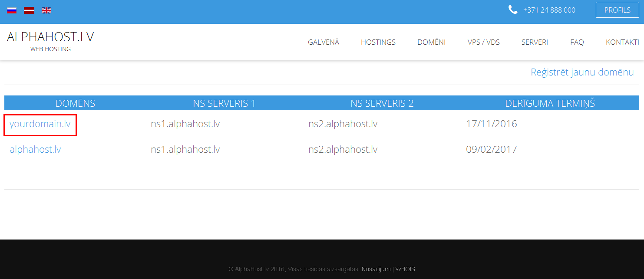
Task: Switch language with the Latvian flag
Action: pos(29,10)
